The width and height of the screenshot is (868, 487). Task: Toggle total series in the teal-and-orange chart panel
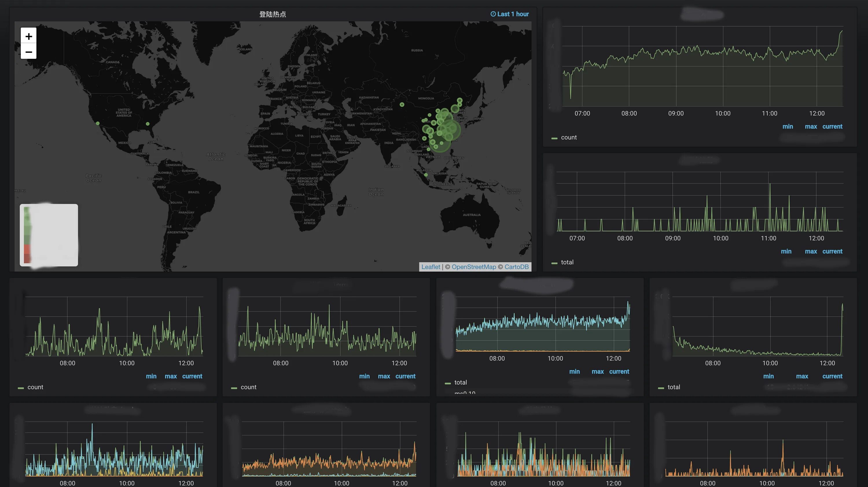[460, 382]
